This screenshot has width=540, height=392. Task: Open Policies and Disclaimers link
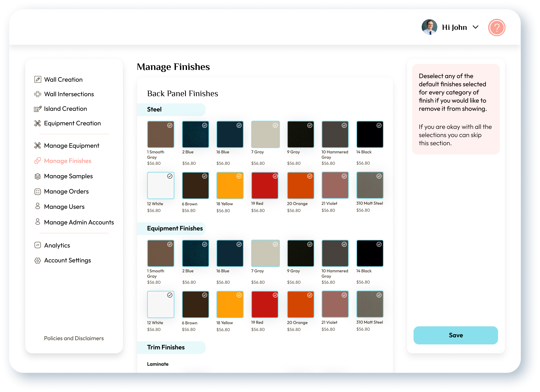pyautogui.click(x=74, y=338)
